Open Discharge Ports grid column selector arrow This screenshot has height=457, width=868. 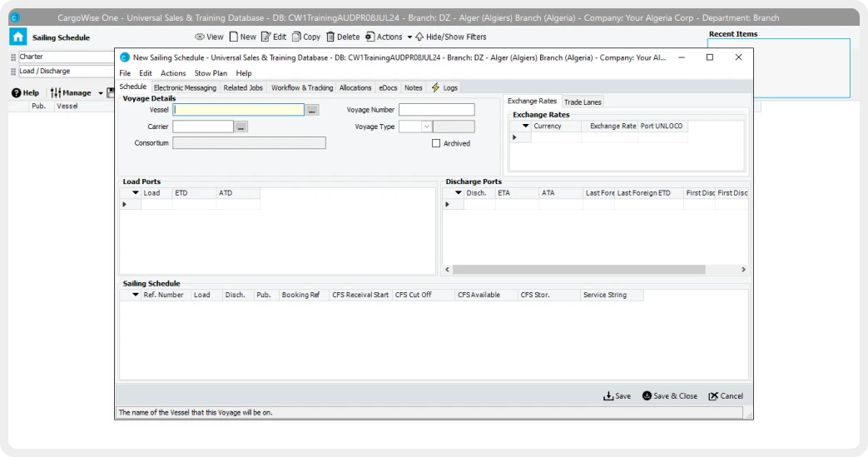(x=459, y=193)
